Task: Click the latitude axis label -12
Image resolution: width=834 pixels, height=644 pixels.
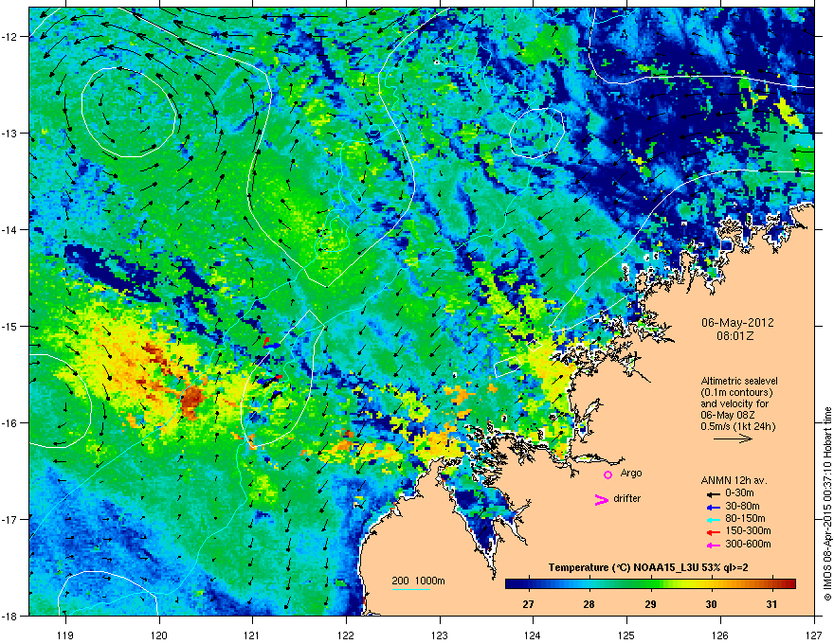Action: click(10, 37)
